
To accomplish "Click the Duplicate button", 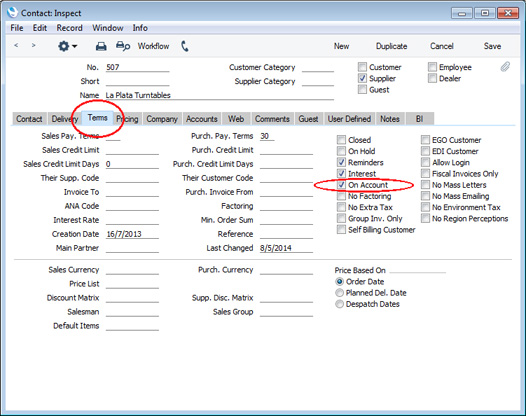I will point(391,46).
